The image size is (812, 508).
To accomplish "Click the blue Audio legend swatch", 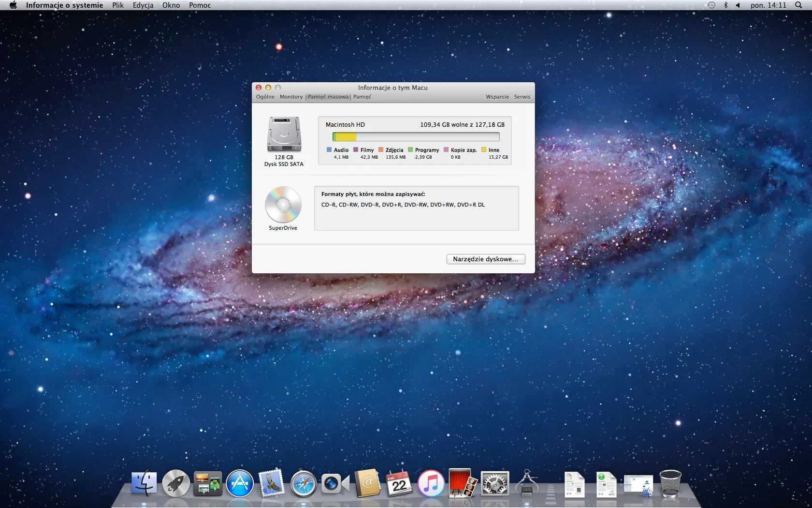I will click(x=329, y=150).
